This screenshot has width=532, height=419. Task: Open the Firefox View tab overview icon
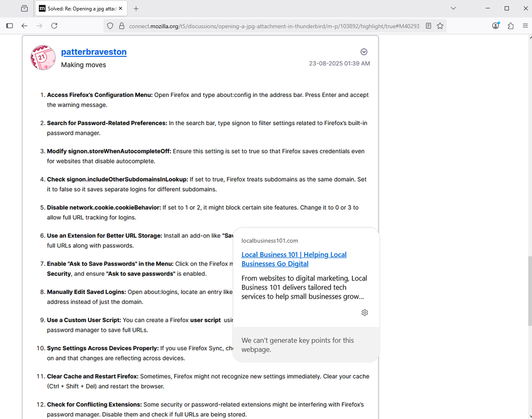(x=24, y=9)
